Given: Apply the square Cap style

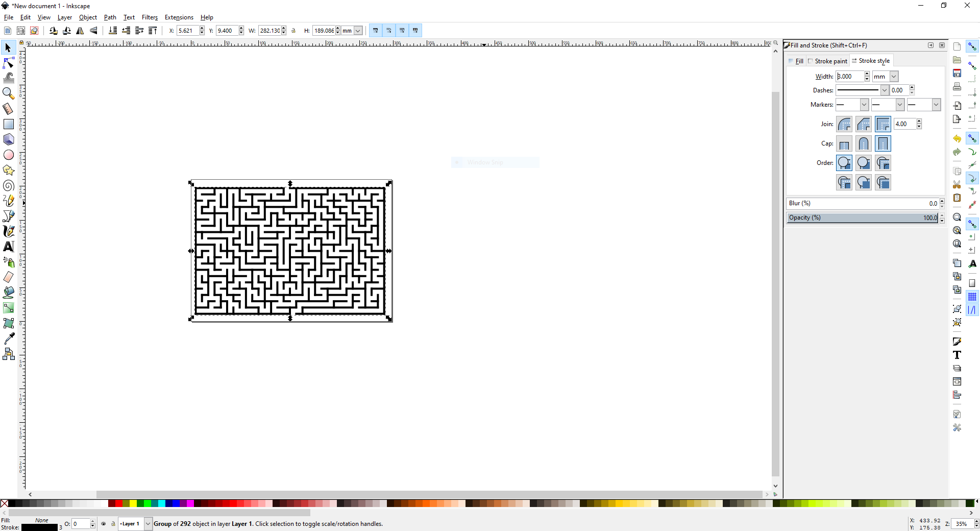Looking at the screenshot, I should pyautogui.click(x=883, y=143).
